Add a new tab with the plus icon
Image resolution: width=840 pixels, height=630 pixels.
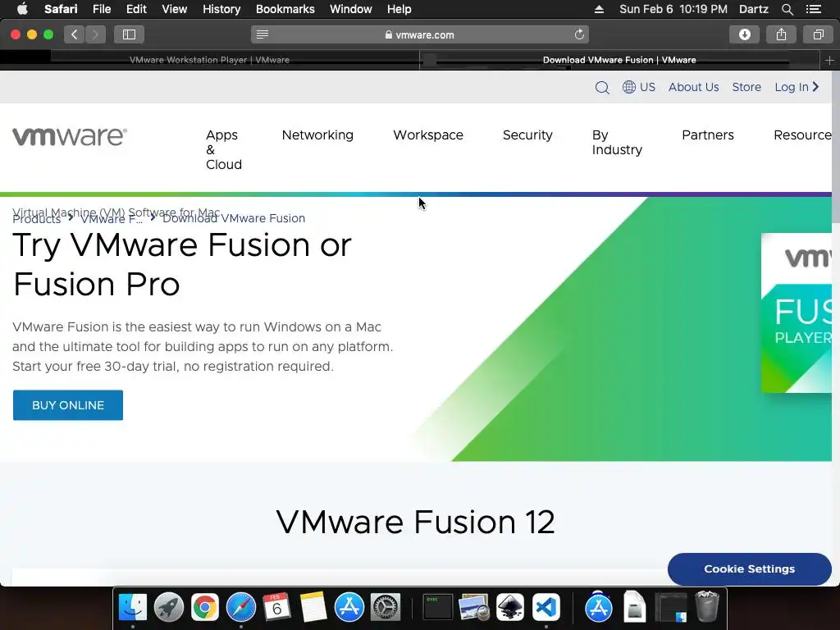pos(829,61)
